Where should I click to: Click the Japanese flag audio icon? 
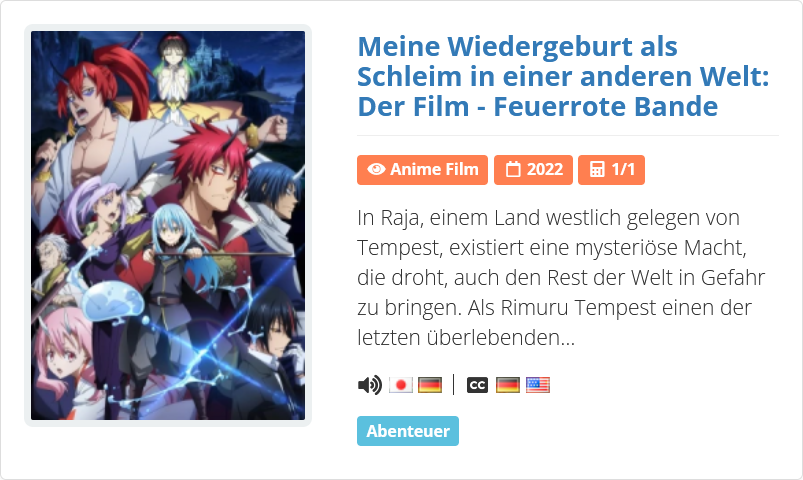400,385
